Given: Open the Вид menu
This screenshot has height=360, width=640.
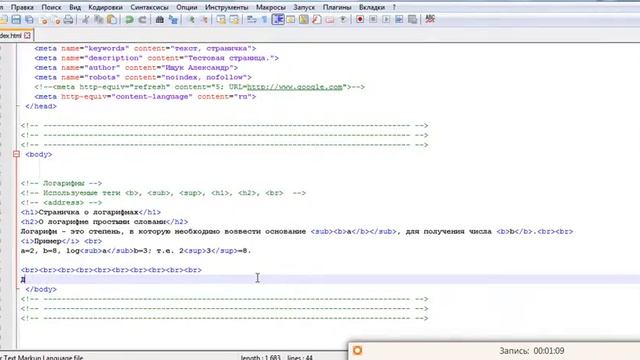Looking at the screenshot, I should (x=75, y=7).
